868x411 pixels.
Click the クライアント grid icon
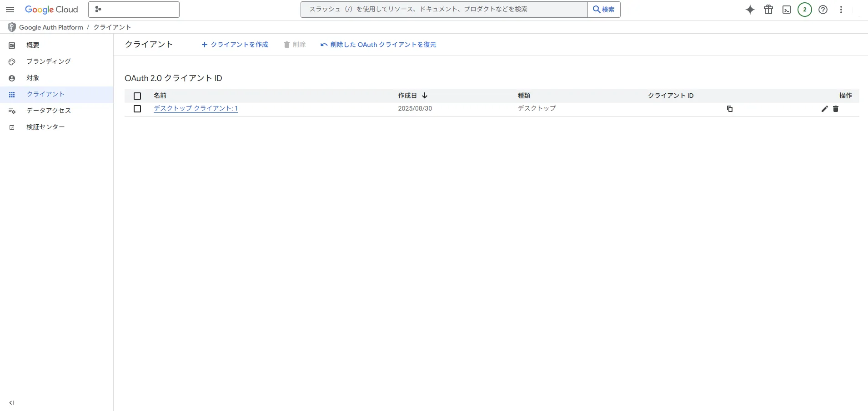(x=12, y=95)
